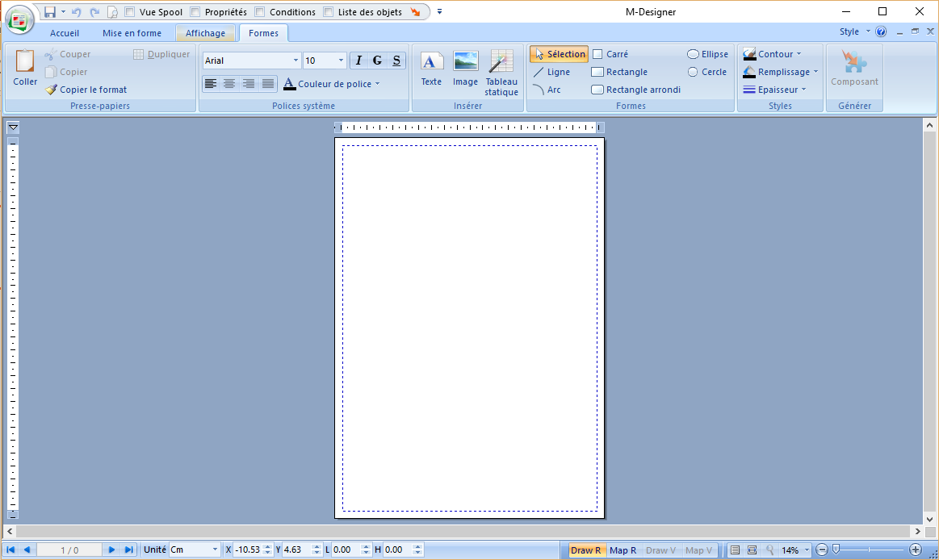Screen dimensions: 939x560
Task: Switch to Map R mode
Action: click(x=623, y=550)
